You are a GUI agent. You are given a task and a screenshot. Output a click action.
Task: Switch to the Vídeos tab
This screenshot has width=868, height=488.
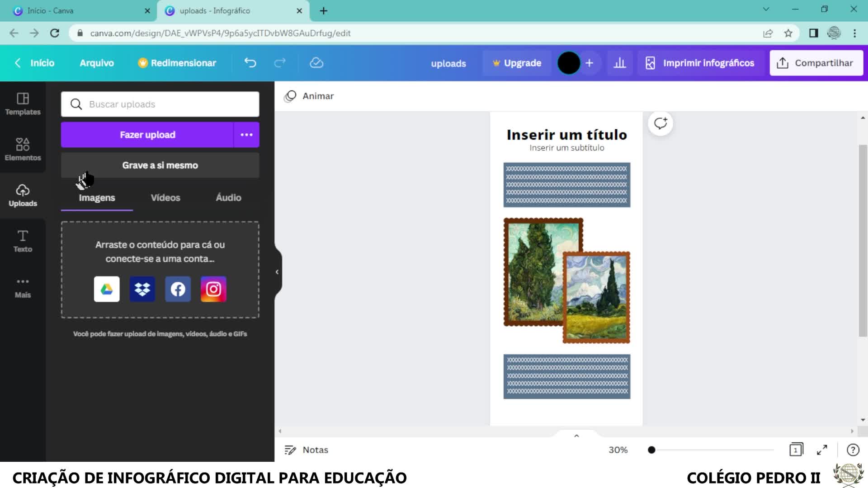[x=165, y=197]
